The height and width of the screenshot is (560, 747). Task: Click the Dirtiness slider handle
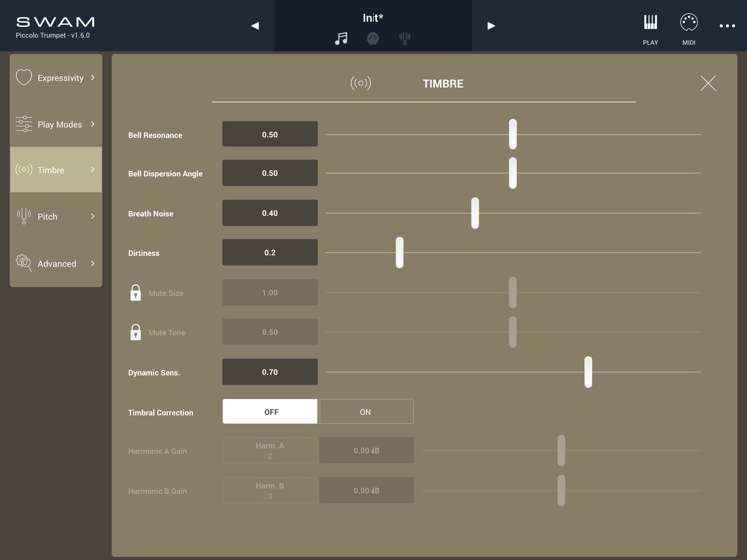pos(400,252)
